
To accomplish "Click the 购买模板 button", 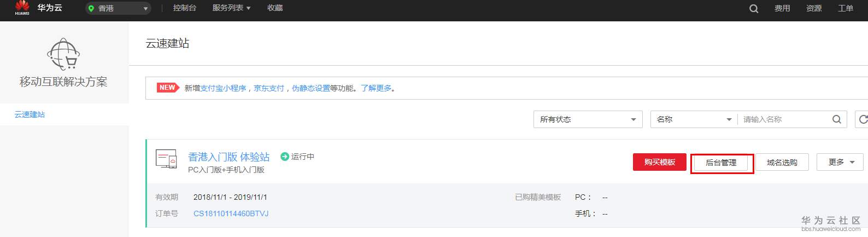I will [660, 162].
